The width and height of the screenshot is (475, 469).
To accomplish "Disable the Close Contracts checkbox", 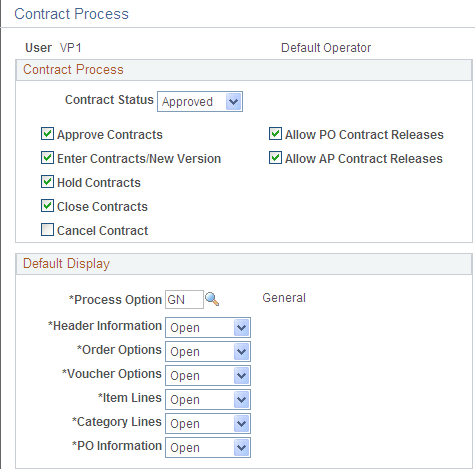I will (x=47, y=206).
